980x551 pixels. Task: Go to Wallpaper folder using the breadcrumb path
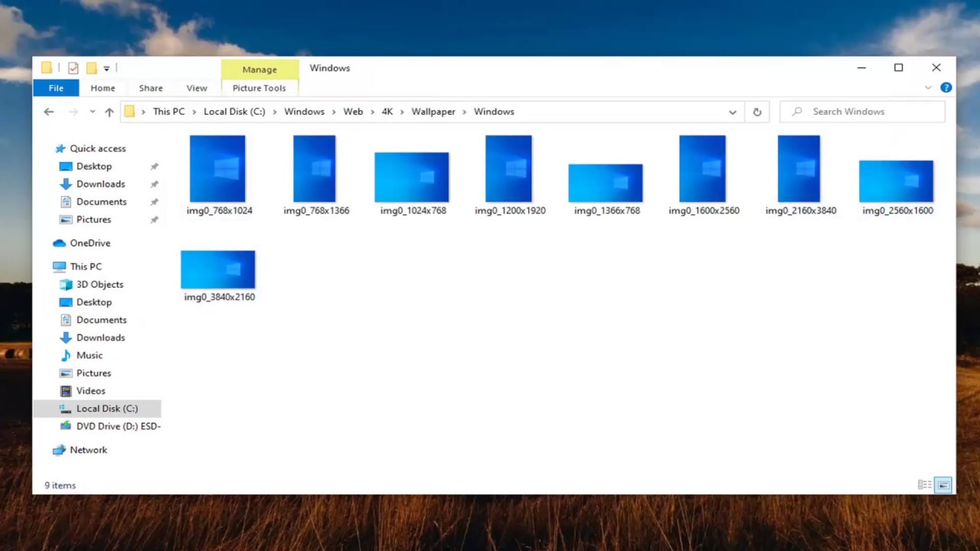(x=433, y=111)
